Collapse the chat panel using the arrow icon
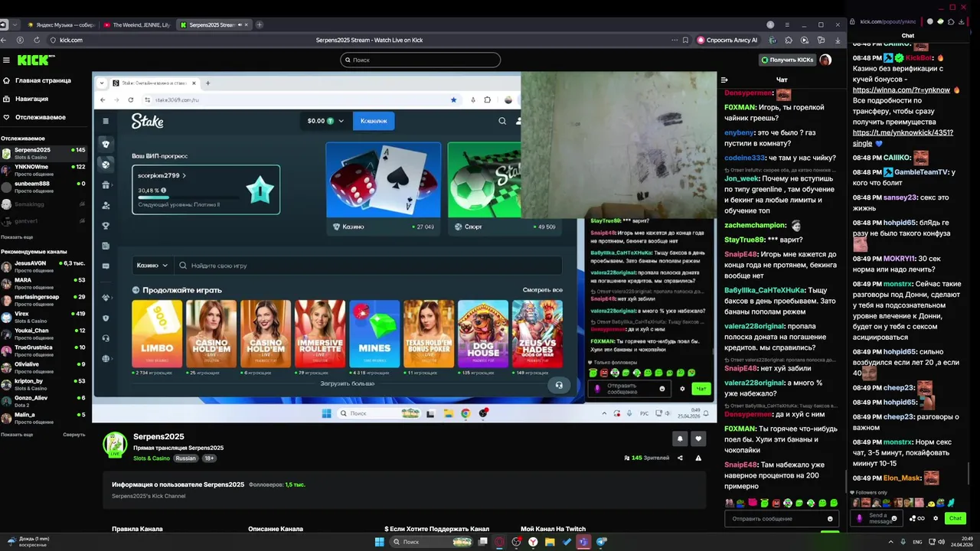980x551 pixels. pos(724,80)
